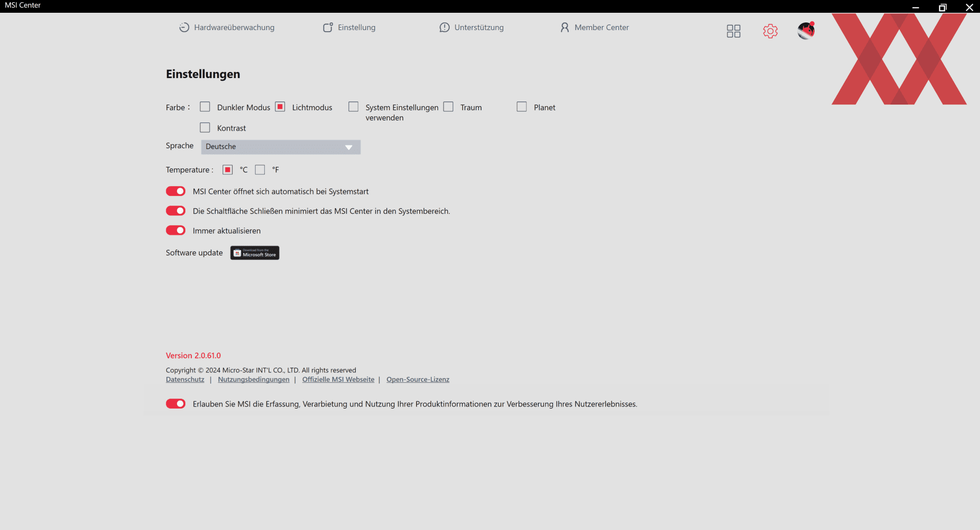Go to the Member Center tab
Viewport: 980px width, 530px height.
coord(595,28)
